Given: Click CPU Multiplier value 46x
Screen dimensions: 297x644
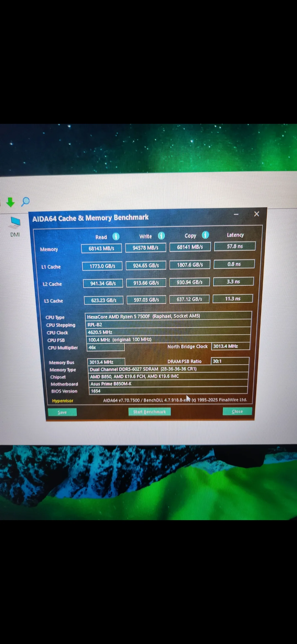Looking at the screenshot, I should 106,347.
